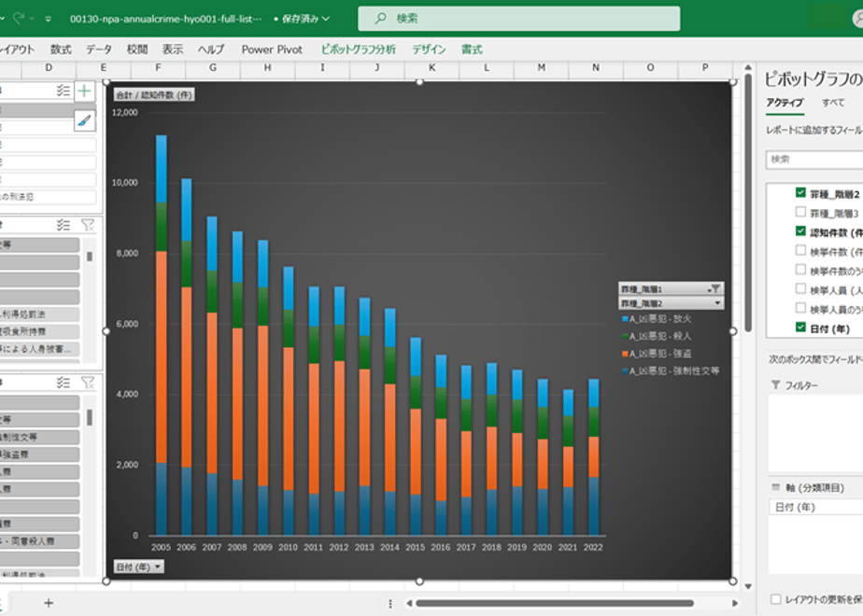Click the add new sheet plus button
The width and height of the screenshot is (863, 616).
49,603
